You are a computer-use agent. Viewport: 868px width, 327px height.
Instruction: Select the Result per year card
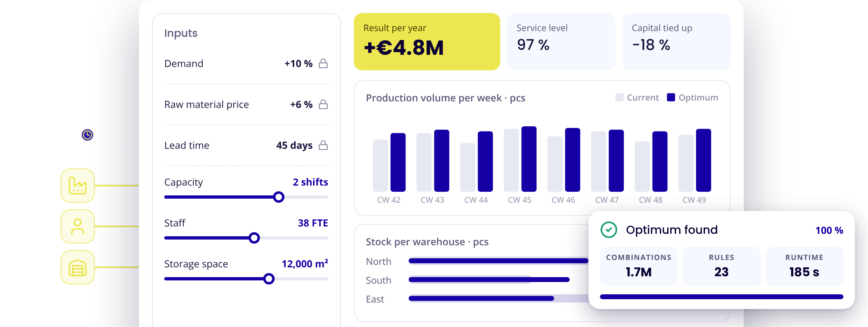[427, 42]
